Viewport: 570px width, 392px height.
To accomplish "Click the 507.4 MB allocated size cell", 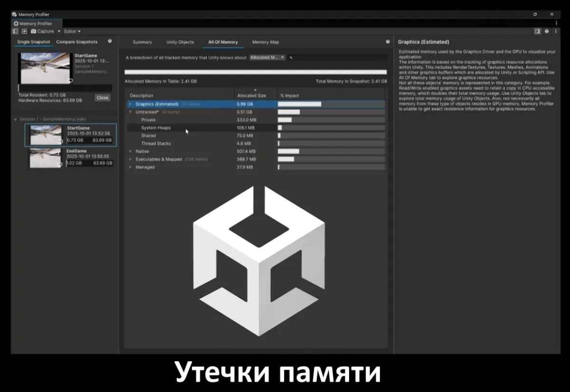I will coord(246,152).
